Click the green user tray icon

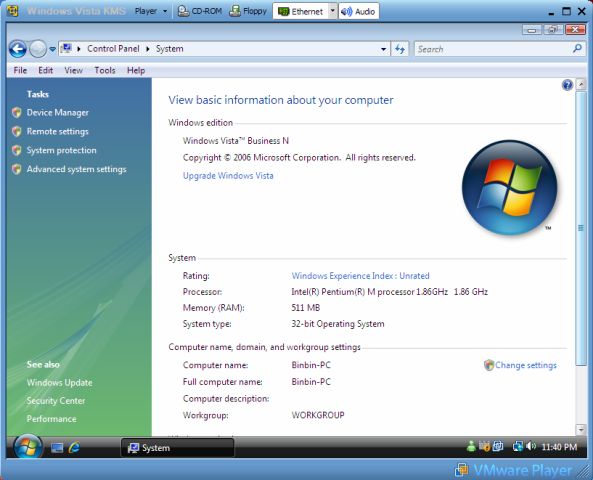(x=471, y=447)
